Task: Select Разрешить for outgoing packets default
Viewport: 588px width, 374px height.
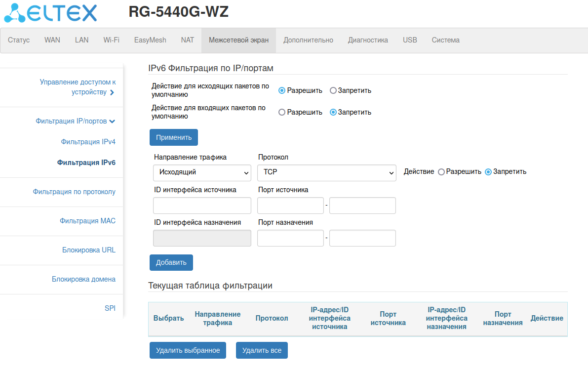Action: pos(282,90)
